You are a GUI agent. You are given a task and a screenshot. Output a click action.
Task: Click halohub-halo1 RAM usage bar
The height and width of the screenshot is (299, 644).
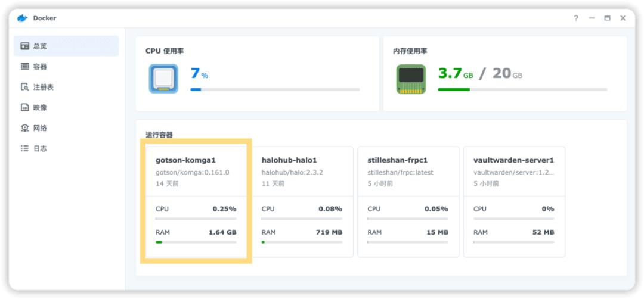point(302,242)
